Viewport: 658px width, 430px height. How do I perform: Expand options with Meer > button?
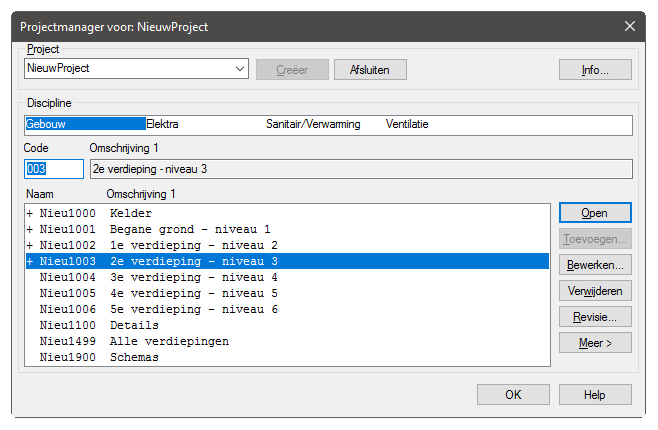coord(595,343)
